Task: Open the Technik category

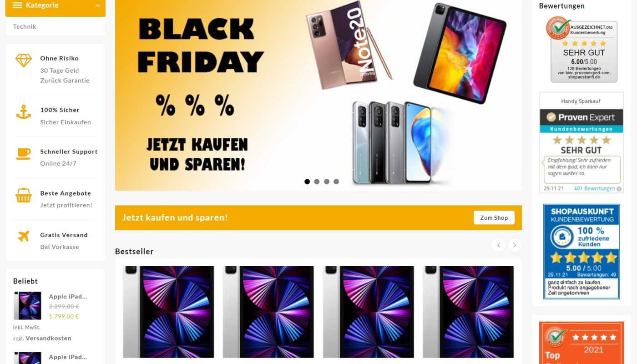Action: pos(25,26)
